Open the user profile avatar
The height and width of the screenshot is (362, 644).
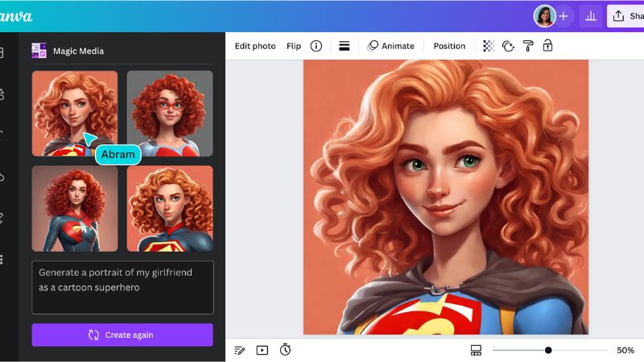click(x=545, y=16)
